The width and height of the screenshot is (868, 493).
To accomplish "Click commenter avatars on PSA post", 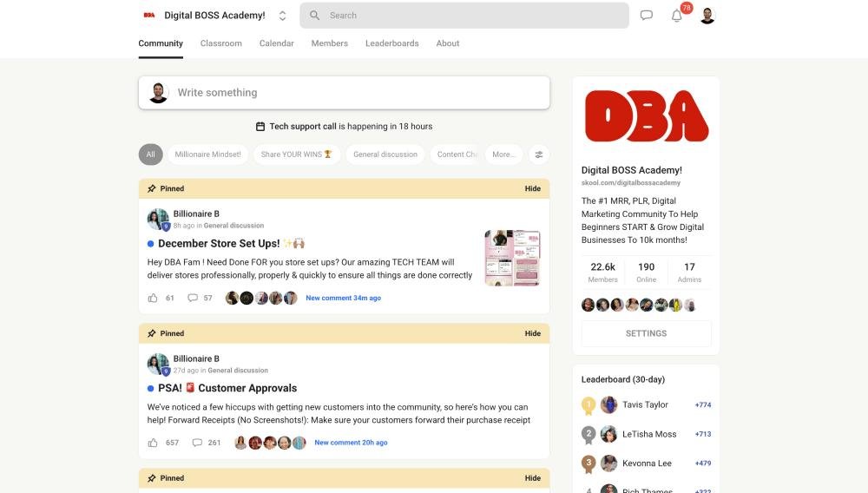I will click(x=270, y=443).
